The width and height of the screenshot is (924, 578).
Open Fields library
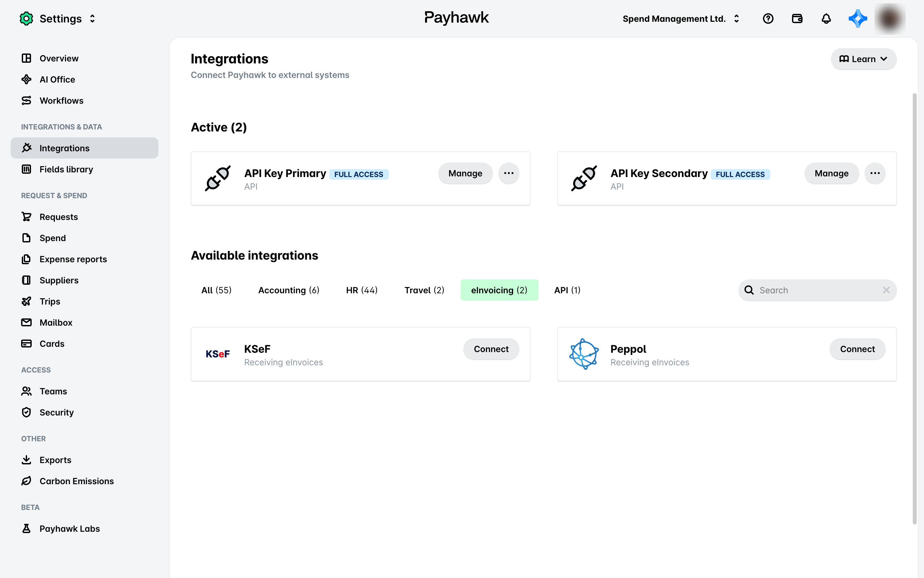(x=84, y=169)
